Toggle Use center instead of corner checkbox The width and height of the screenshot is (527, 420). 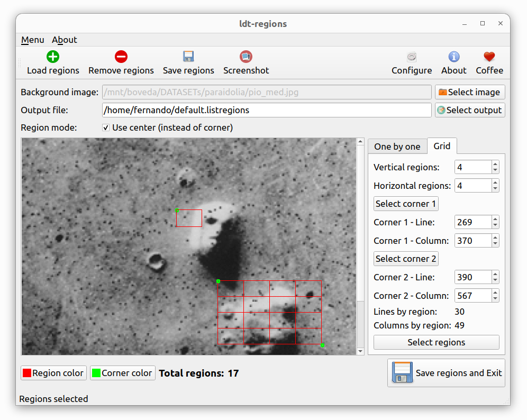106,127
